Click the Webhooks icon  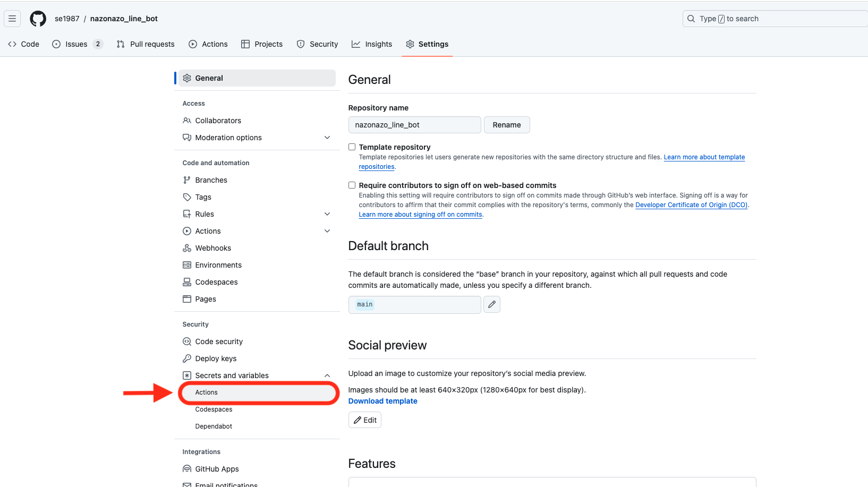tap(187, 248)
